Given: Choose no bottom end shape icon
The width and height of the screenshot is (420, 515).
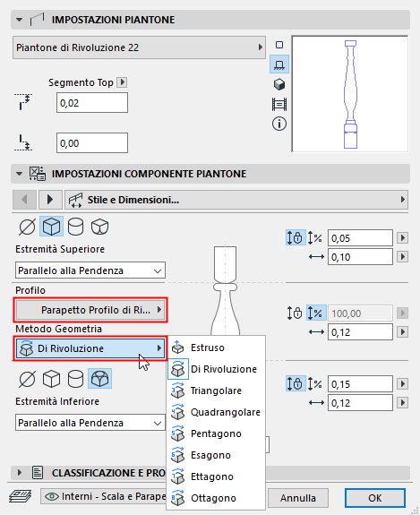Looking at the screenshot, I should [x=27, y=379].
